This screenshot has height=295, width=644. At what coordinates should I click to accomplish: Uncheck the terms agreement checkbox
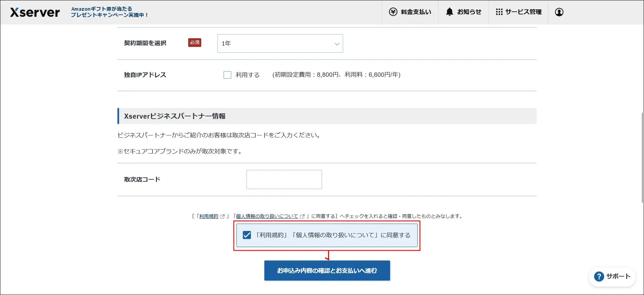247,235
